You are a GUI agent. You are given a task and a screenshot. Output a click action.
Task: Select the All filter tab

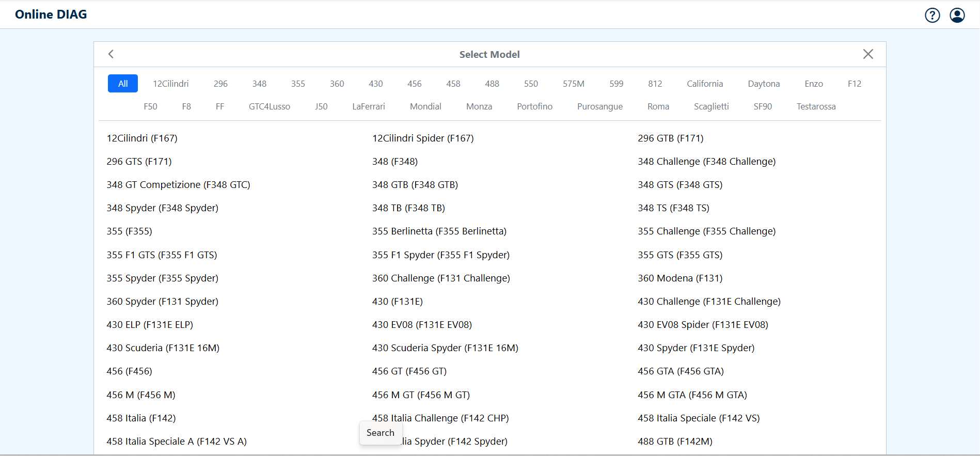point(123,84)
